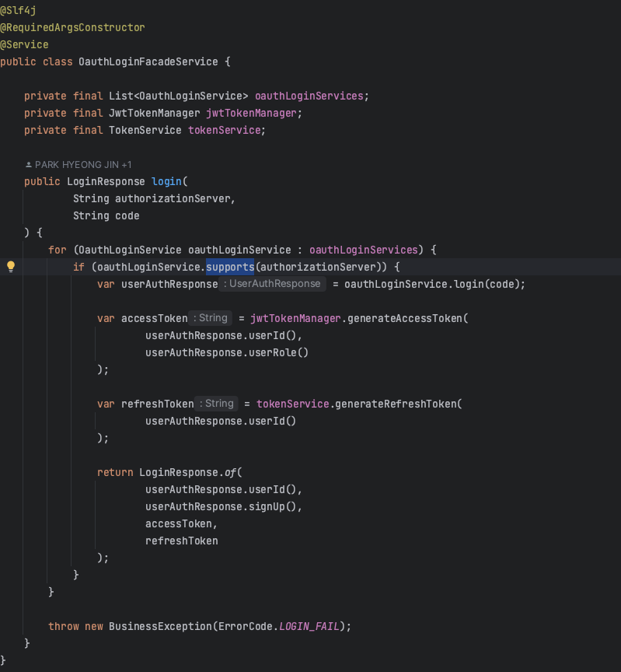The width and height of the screenshot is (621, 672).
Task: Click the 'if' keyword before oauthLoginService.supports
Action: [x=78, y=267]
